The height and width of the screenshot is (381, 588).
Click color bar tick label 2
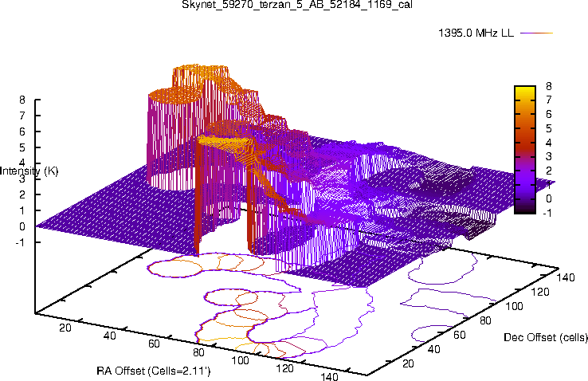(549, 171)
